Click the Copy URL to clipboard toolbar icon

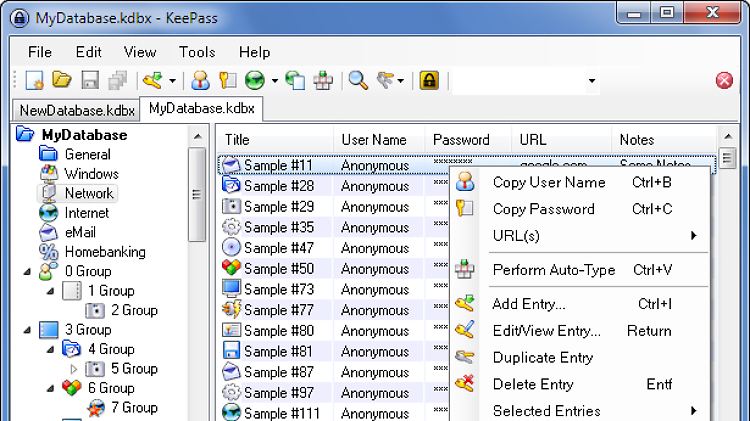(x=295, y=80)
